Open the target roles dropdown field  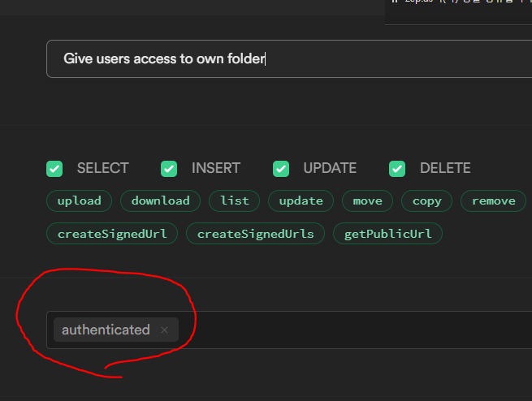289,330
